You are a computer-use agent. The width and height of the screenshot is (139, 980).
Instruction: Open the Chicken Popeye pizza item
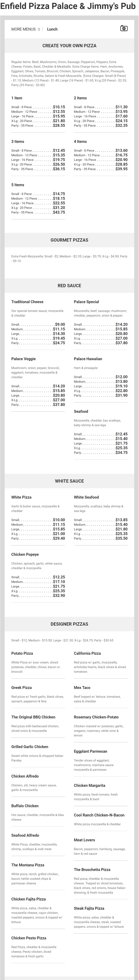tap(25, 554)
